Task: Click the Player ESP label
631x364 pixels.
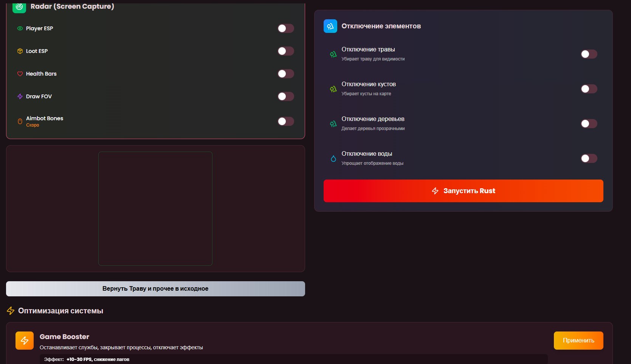Action: (x=40, y=28)
